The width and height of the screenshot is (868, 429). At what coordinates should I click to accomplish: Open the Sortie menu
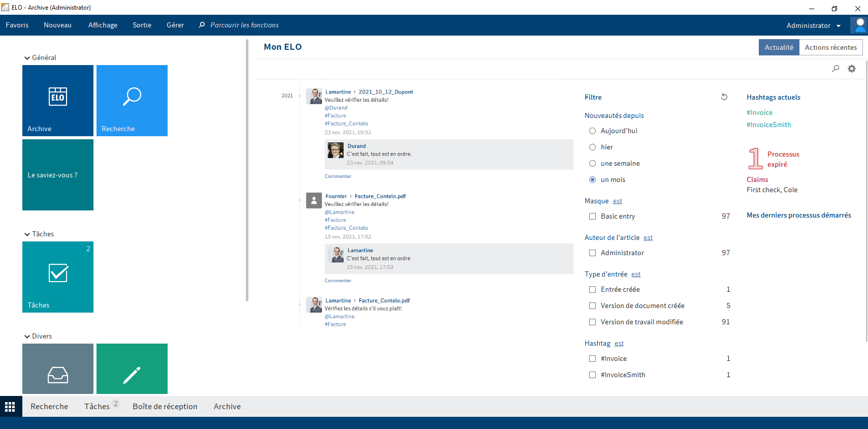[142, 25]
